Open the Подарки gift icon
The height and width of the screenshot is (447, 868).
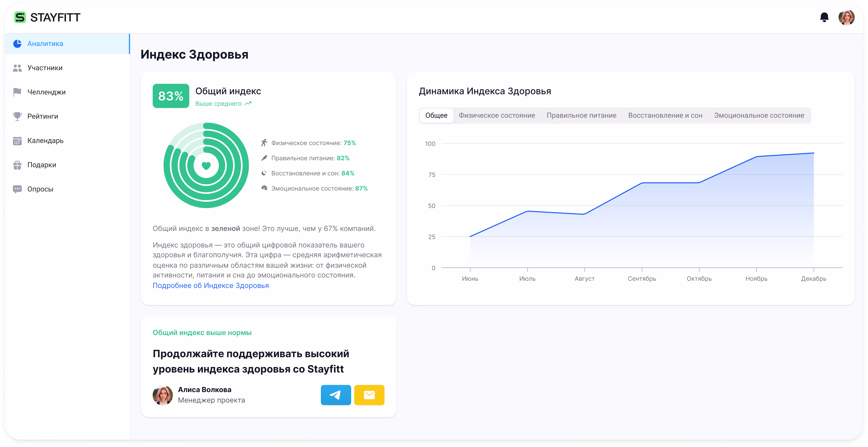coord(17,165)
